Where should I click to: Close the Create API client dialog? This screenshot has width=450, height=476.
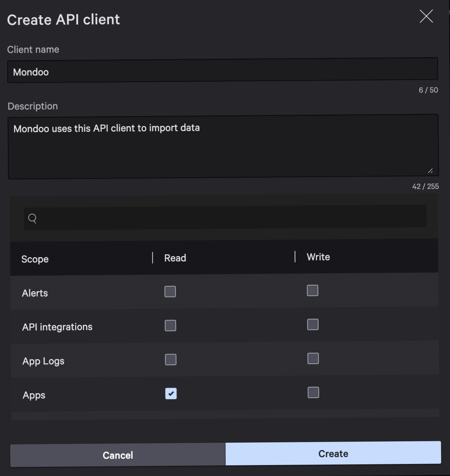(x=426, y=16)
